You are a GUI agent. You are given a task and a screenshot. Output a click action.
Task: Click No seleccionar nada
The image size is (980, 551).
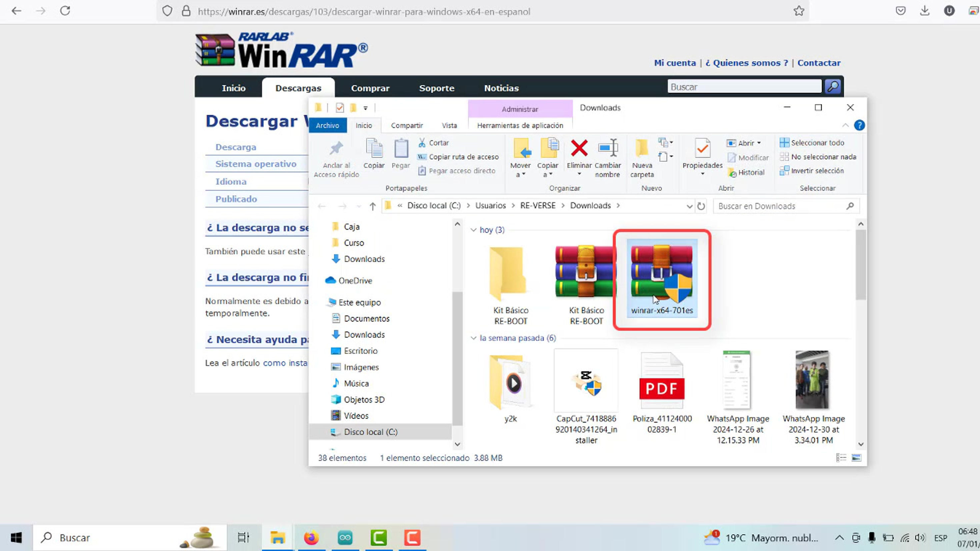[818, 157]
